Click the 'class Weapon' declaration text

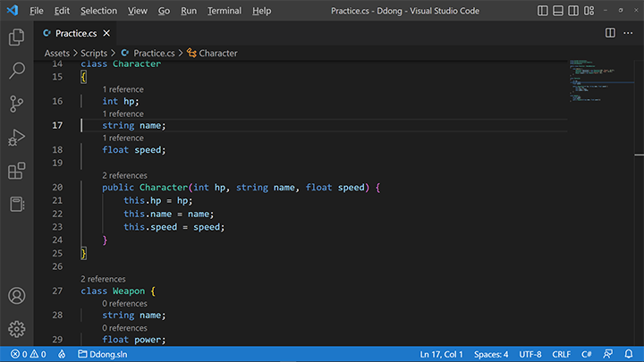(113, 291)
